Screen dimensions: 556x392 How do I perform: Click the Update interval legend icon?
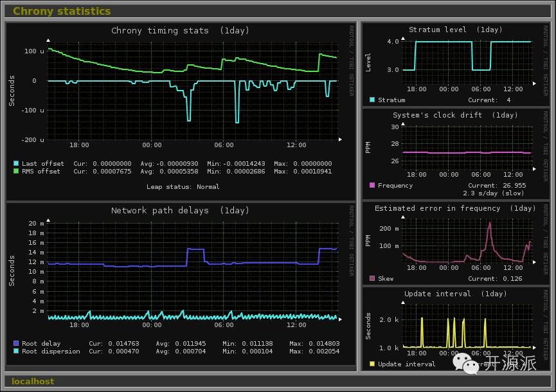click(371, 364)
